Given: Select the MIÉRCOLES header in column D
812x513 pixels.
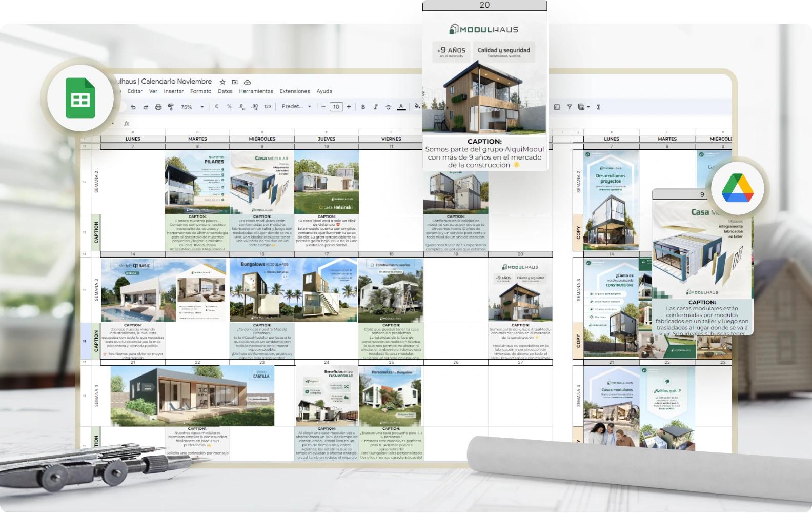Looking at the screenshot, I should click(262, 139).
